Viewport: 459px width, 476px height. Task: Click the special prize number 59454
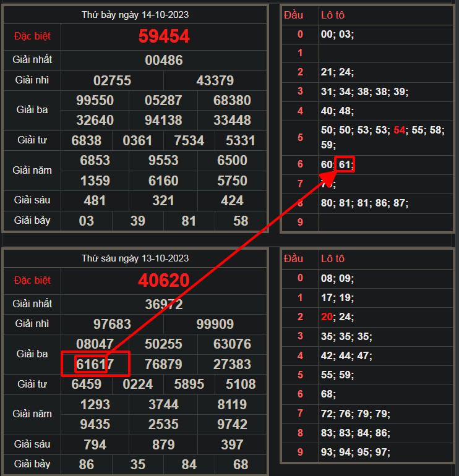(x=164, y=36)
